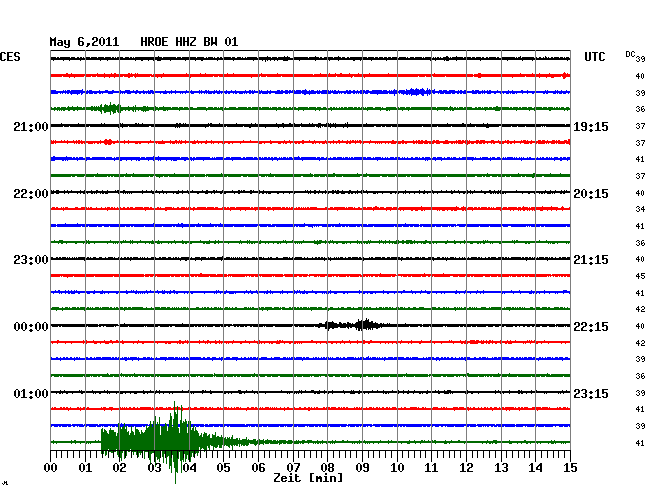Click the "UTC" column header
This screenshot has height=494, width=650.
594,57
